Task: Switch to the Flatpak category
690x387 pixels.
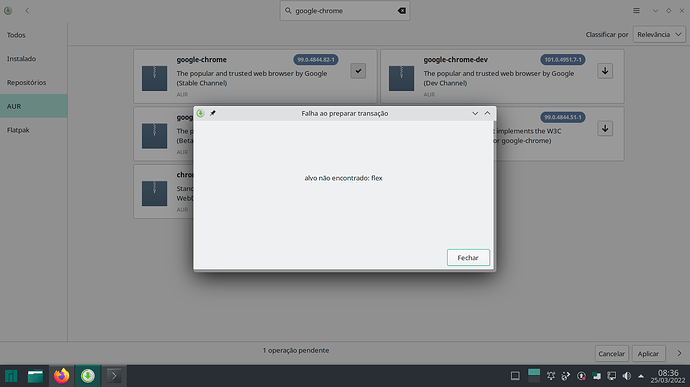Action: tap(33, 130)
